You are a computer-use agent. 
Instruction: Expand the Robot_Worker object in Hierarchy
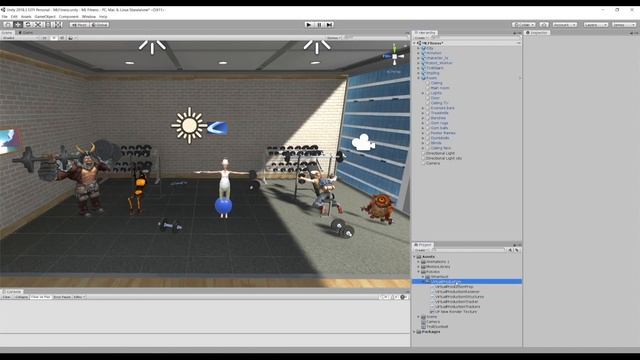coord(418,63)
